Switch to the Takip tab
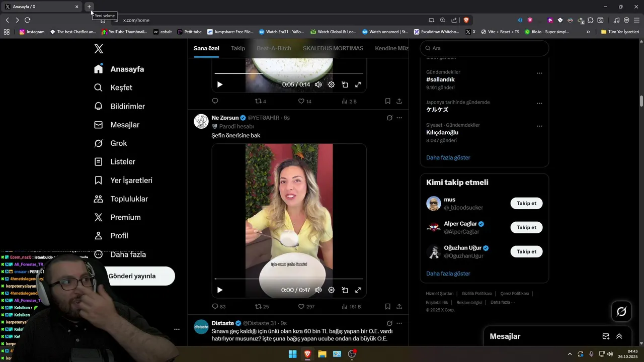Viewport: 644px width, 362px height. click(238, 48)
